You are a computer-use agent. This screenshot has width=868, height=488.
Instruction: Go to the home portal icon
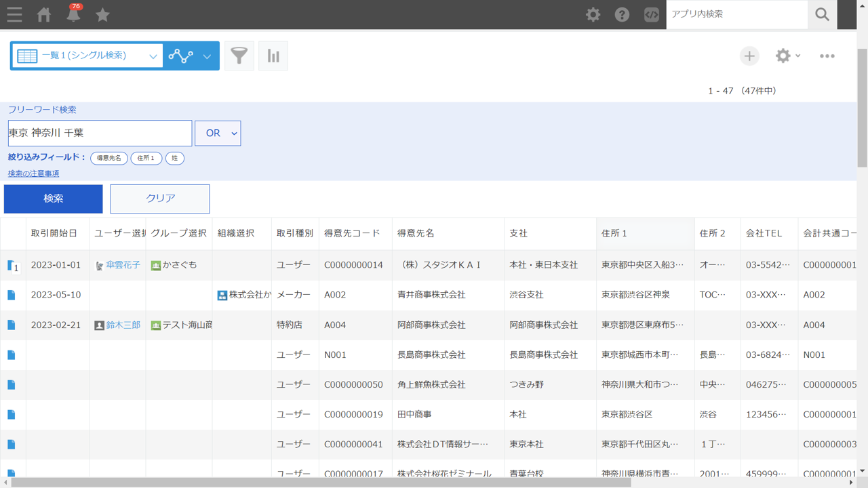tap(44, 14)
